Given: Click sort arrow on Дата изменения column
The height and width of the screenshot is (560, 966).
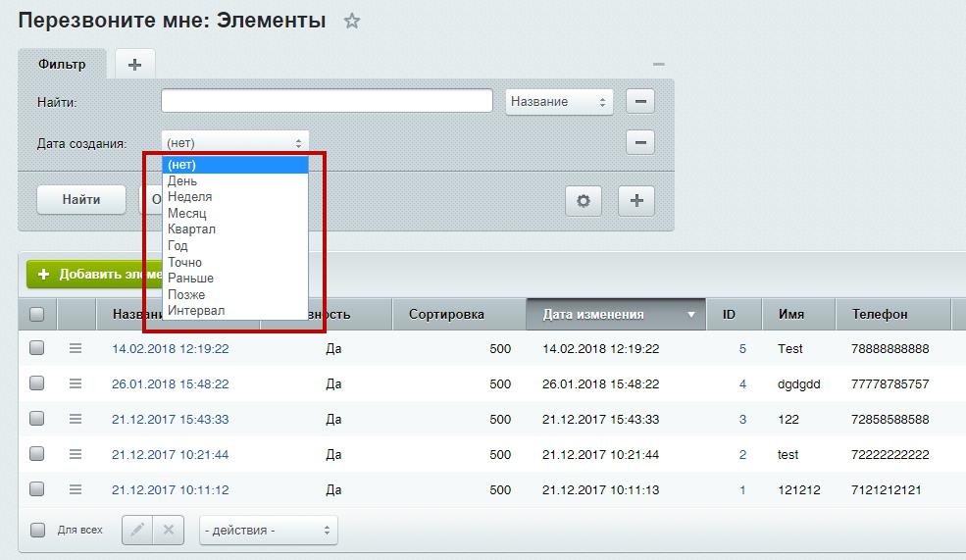Looking at the screenshot, I should 691,315.
